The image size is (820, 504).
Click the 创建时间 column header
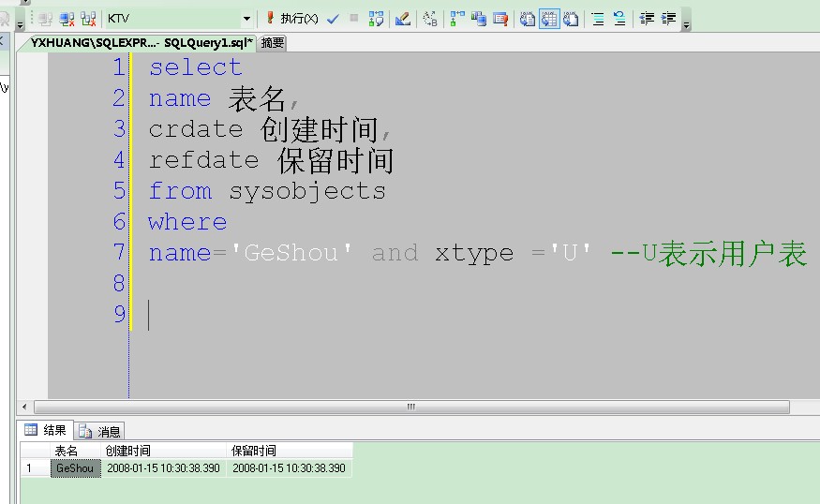[x=164, y=451]
